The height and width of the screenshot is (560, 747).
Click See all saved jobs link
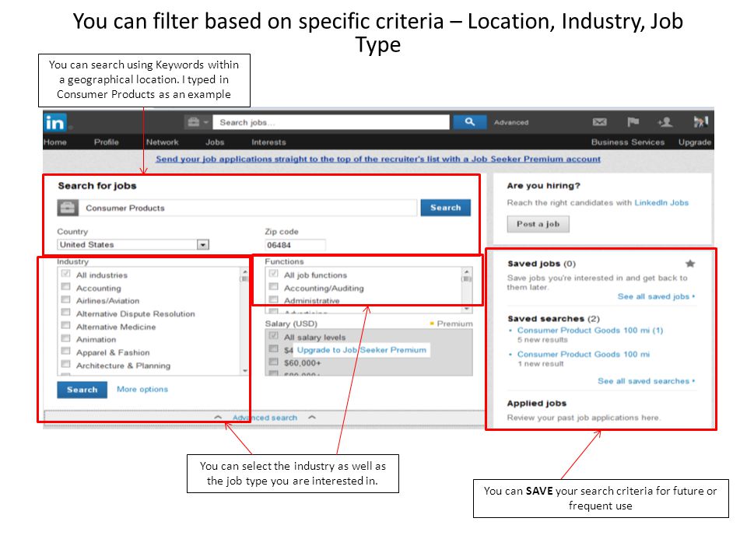656,296
